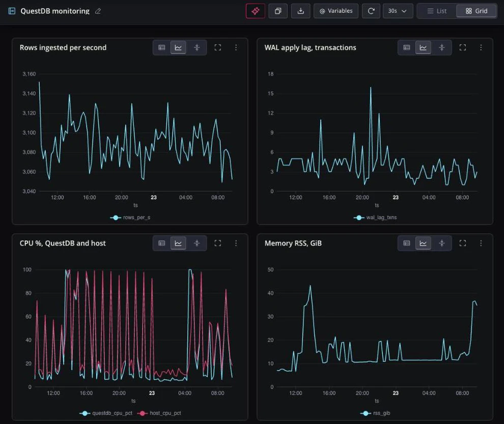
Task: Show line chart view for CPU % panel
Action: click(x=178, y=243)
